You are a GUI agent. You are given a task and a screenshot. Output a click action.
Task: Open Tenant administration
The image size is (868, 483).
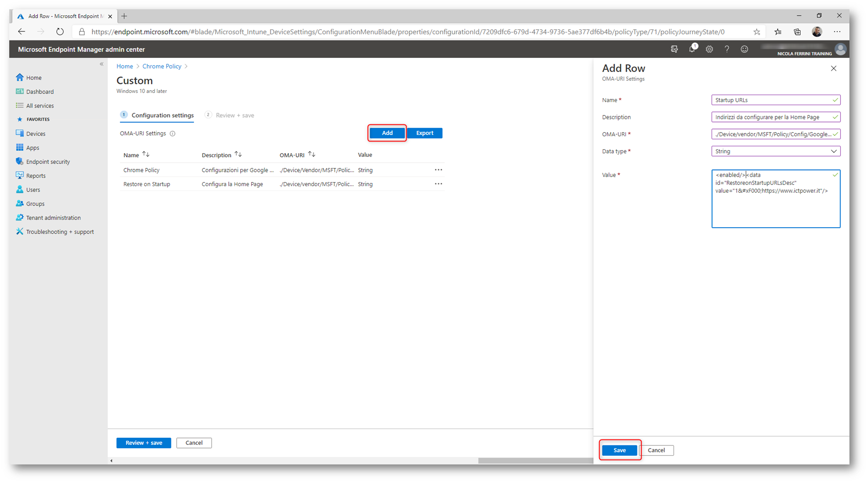[53, 218]
